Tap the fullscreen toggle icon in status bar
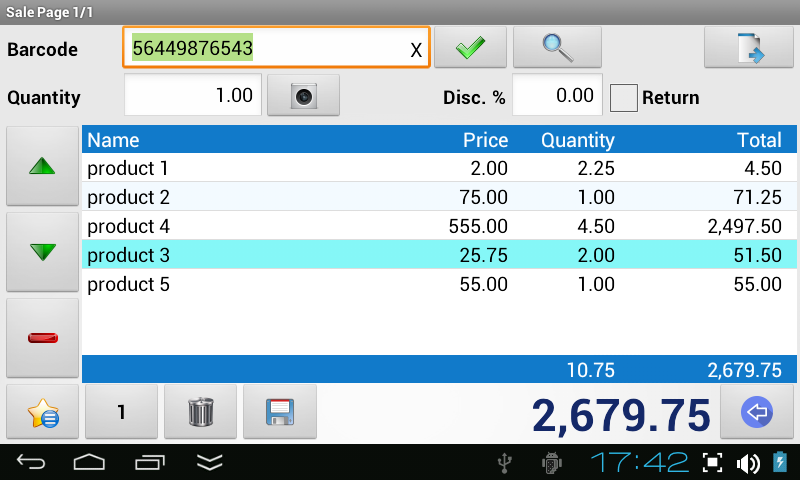Image resolution: width=800 pixels, height=480 pixels. click(x=712, y=463)
